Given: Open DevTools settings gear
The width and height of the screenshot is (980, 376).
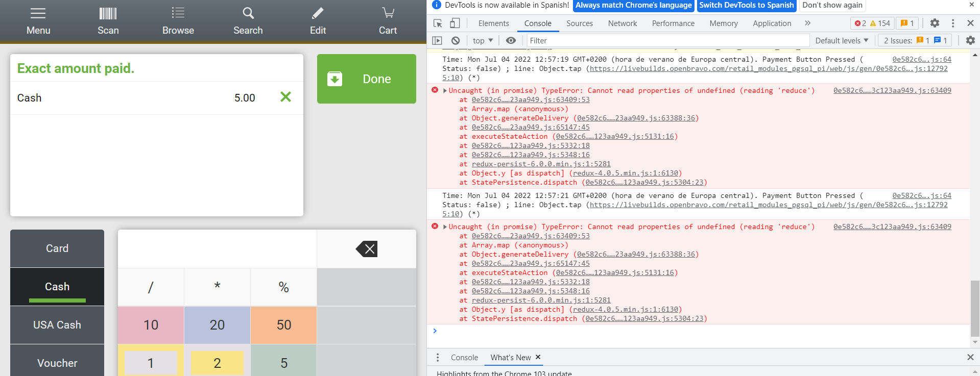Looking at the screenshot, I should [935, 23].
